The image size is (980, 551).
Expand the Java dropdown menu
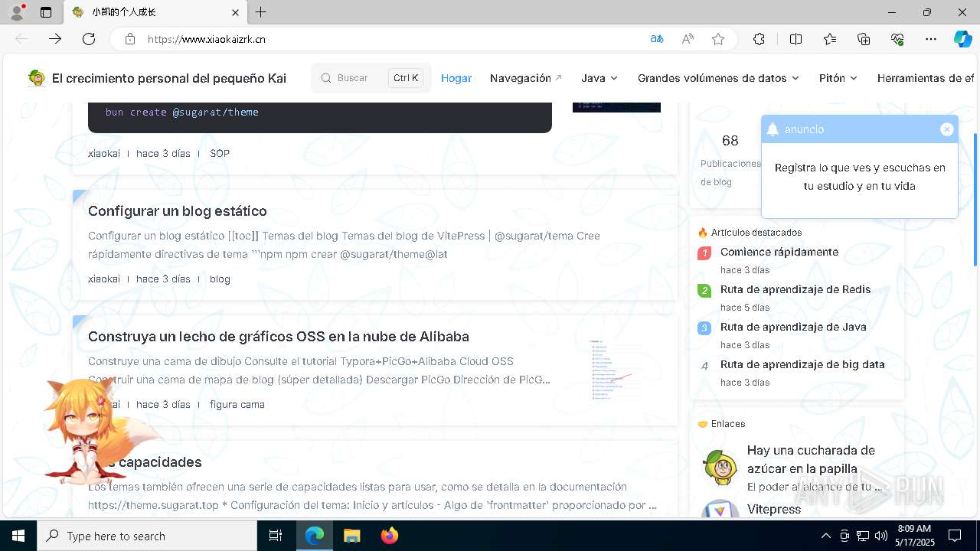click(599, 78)
